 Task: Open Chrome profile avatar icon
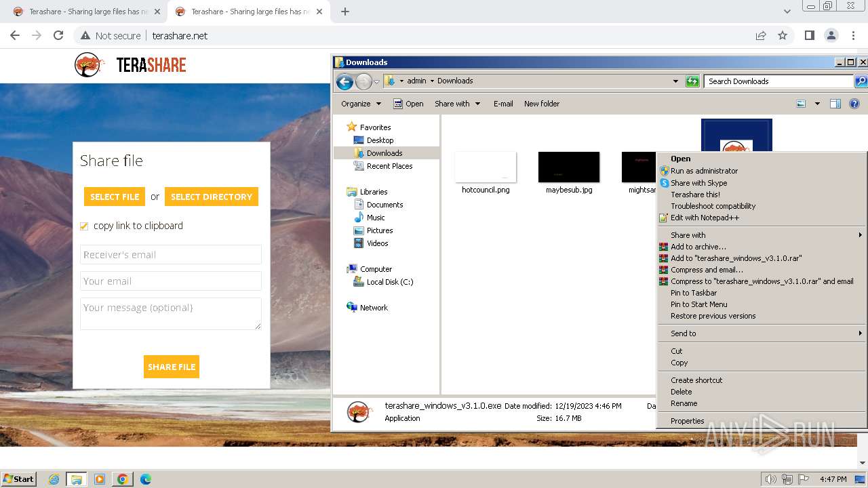point(831,35)
